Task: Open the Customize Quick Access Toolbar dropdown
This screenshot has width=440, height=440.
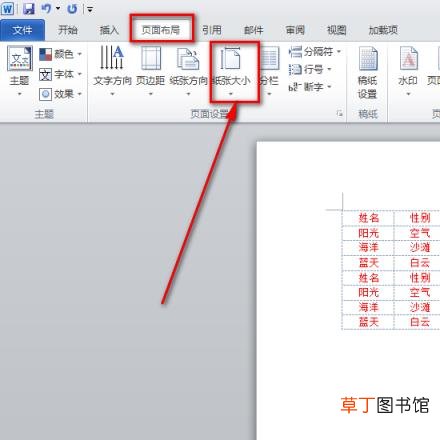Action: (90, 9)
